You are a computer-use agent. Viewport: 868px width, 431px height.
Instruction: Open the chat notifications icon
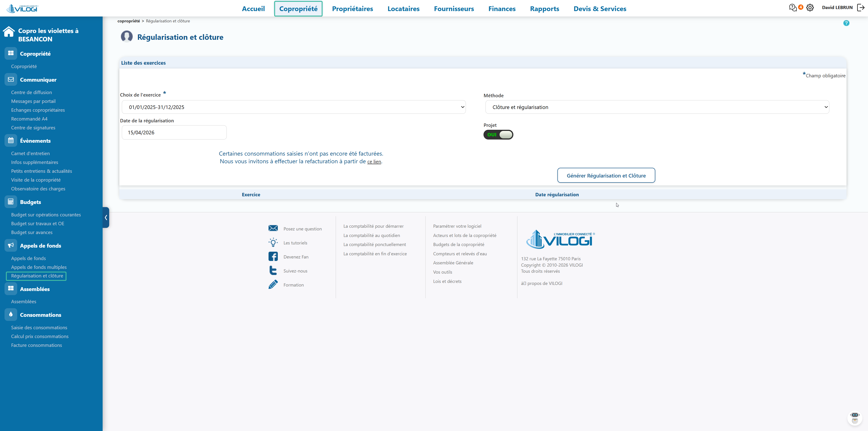coord(793,7)
